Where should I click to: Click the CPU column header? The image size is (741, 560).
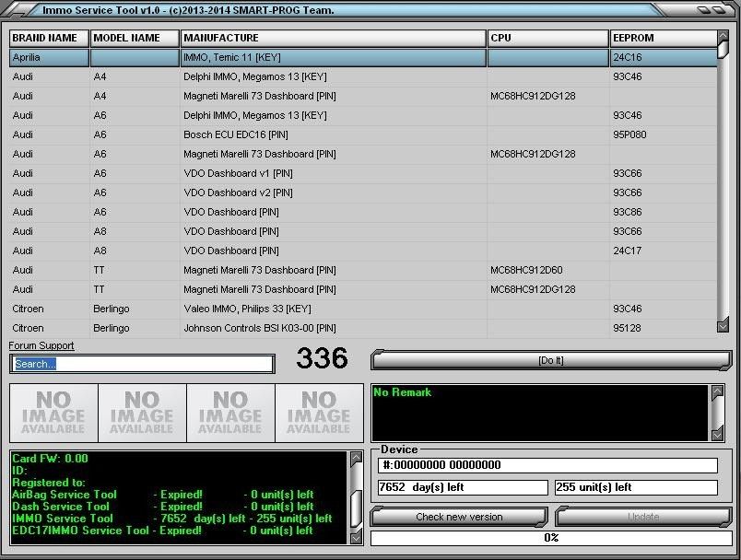pos(548,39)
